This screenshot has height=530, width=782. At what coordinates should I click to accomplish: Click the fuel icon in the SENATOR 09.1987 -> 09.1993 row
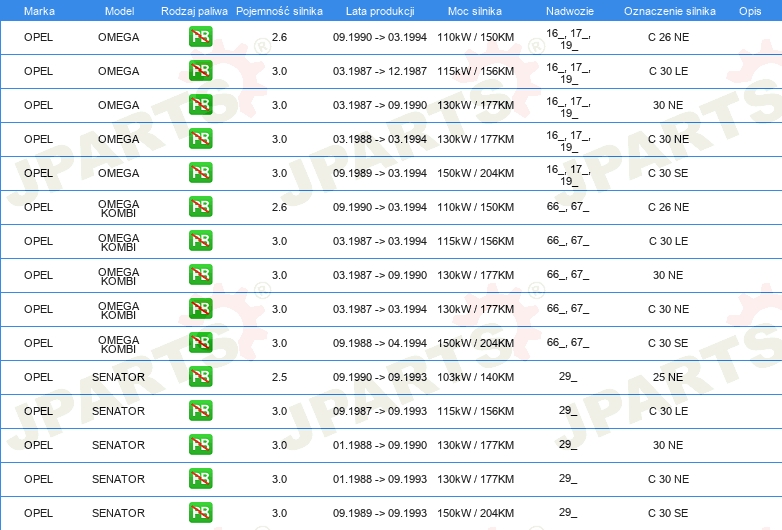200,411
